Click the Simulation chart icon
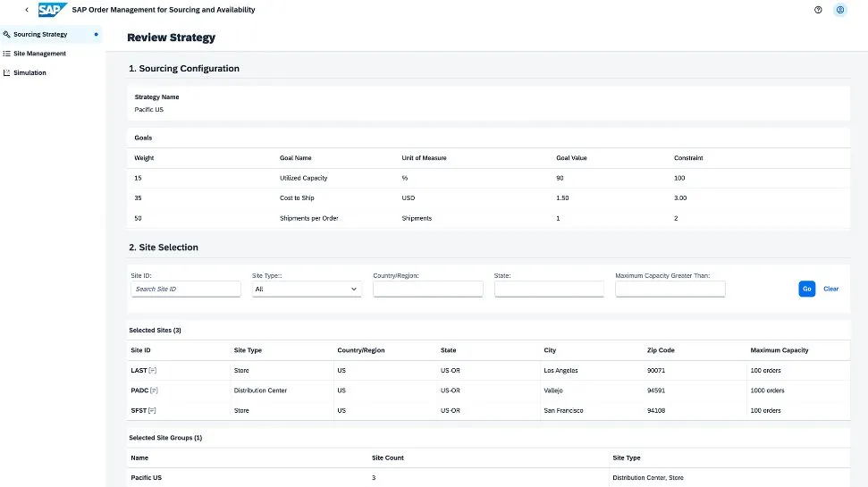Screen dimensions: 868x487 coord(7,73)
